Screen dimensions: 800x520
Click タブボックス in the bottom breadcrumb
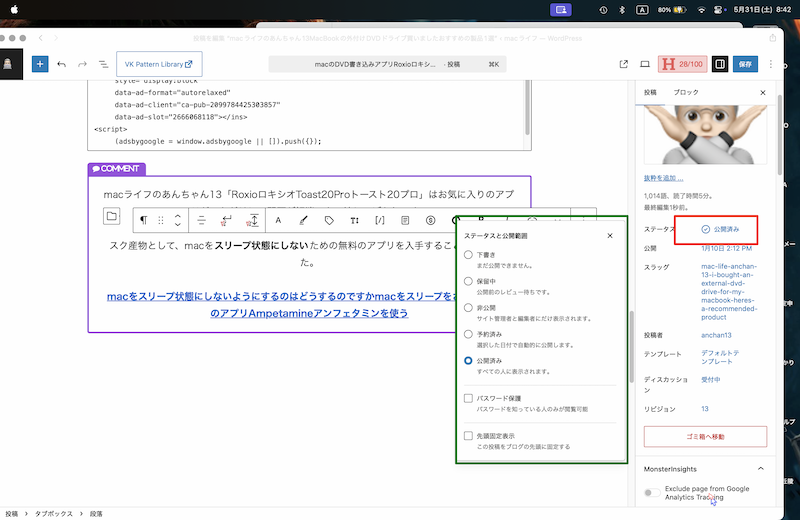point(54,513)
